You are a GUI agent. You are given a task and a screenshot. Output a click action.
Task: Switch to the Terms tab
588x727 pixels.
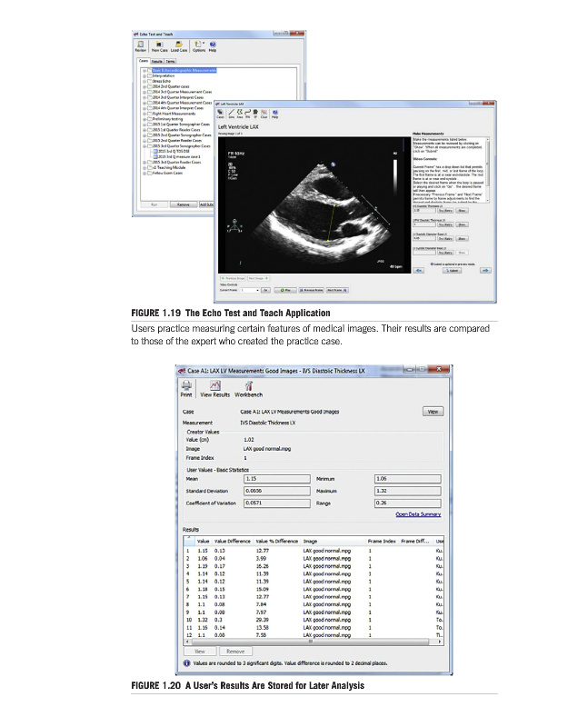(171, 61)
